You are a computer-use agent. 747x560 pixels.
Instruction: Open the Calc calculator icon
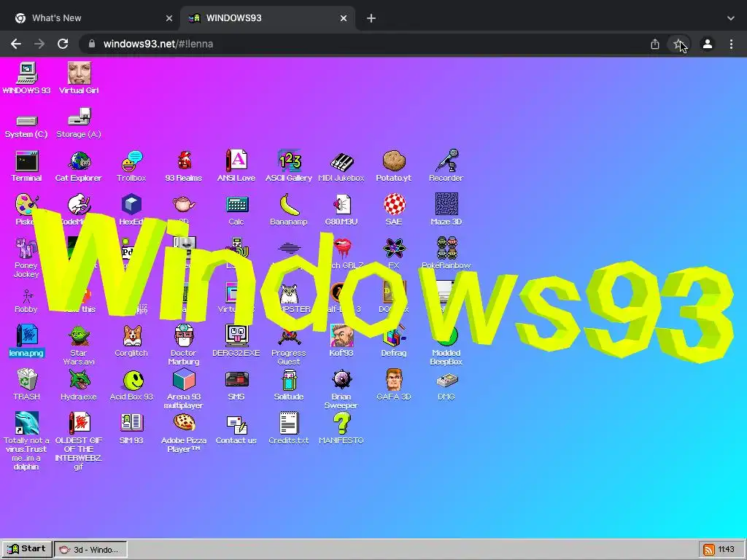(x=236, y=209)
